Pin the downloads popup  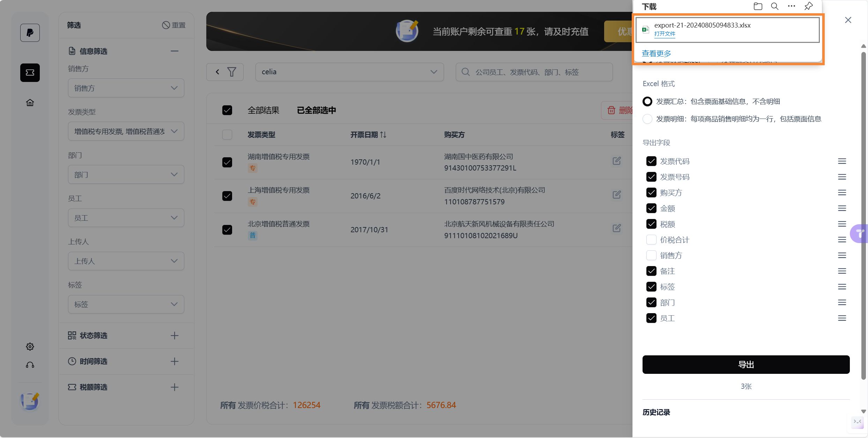pos(808,6)
